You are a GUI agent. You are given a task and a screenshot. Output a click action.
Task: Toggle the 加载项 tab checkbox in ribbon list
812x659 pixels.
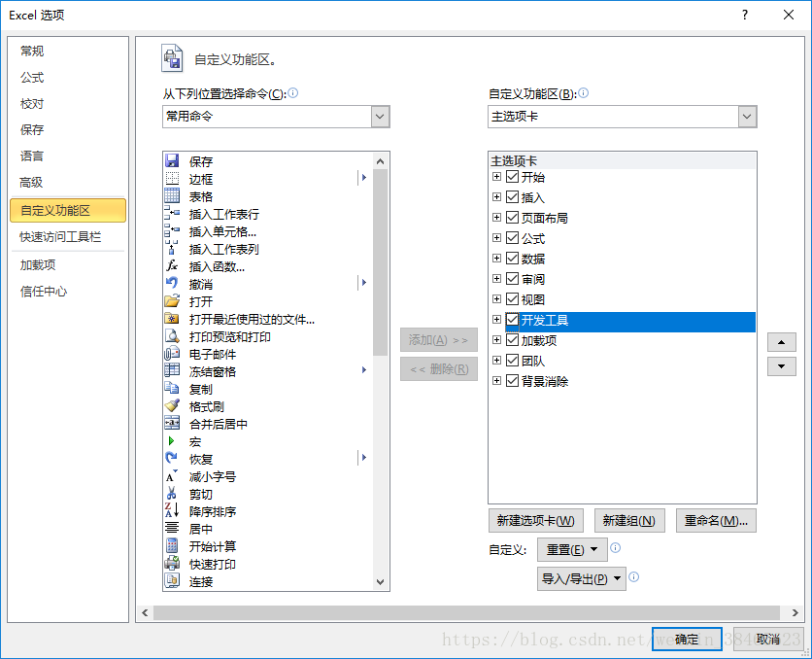[512, 340]
